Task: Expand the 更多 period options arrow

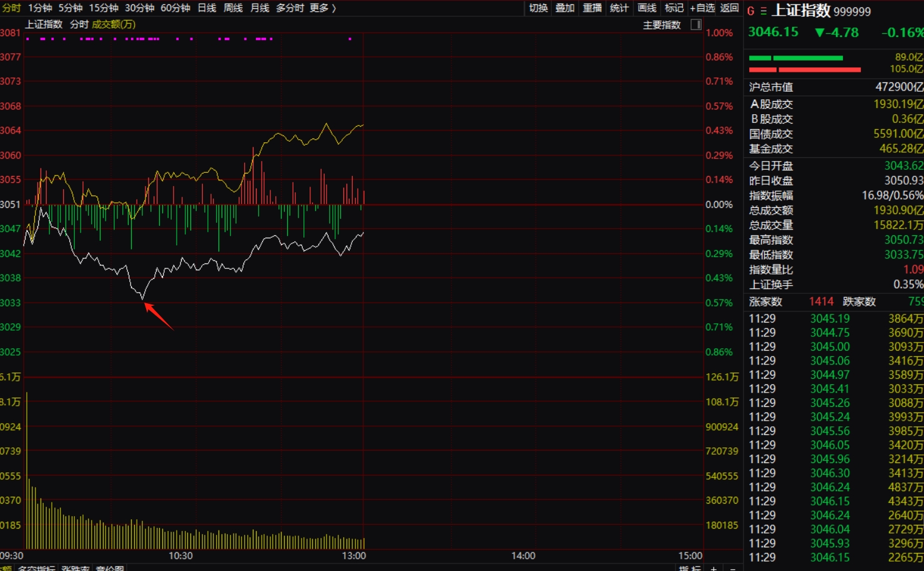Action: tap(333, 8)
